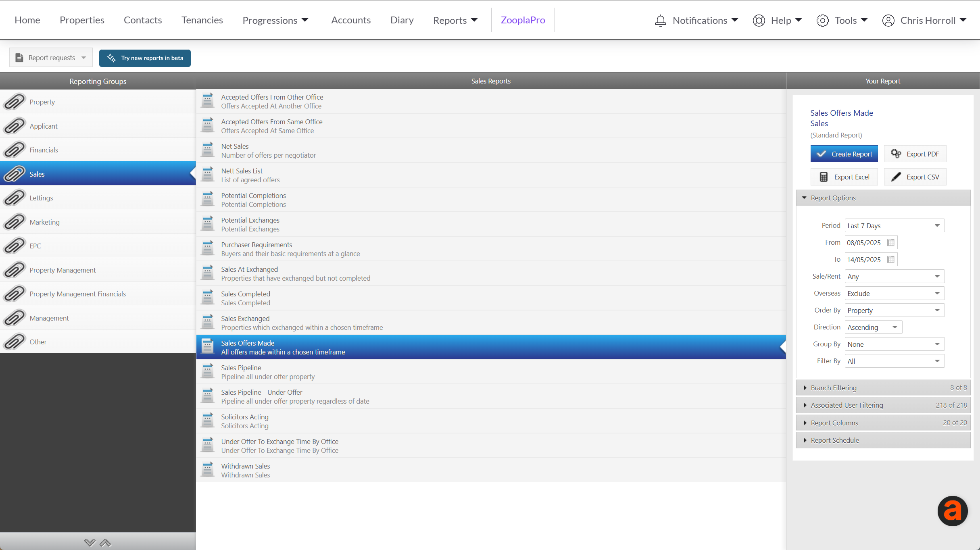Click Try new reports in beta button

(145, 58)
